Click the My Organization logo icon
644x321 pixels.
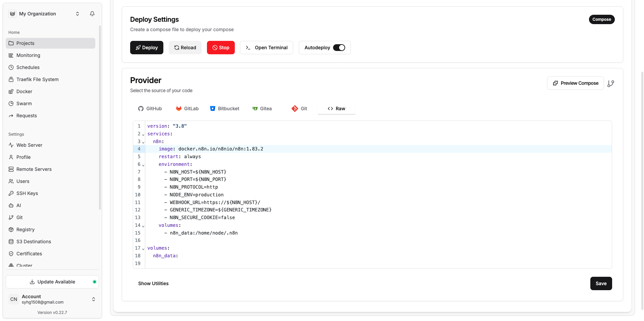(12, 14)
